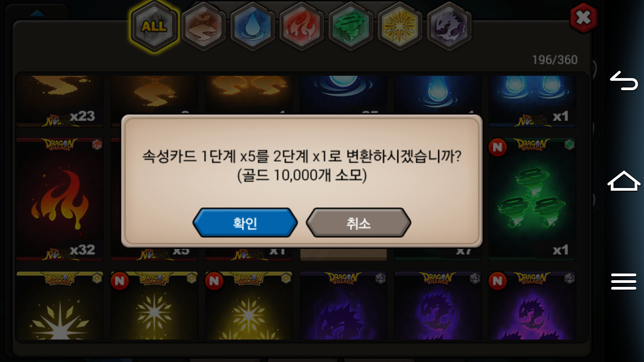The width and height of the screenshot is (644, 362).
Task: Click the 196/360 inventory counter
Action: 555,60
